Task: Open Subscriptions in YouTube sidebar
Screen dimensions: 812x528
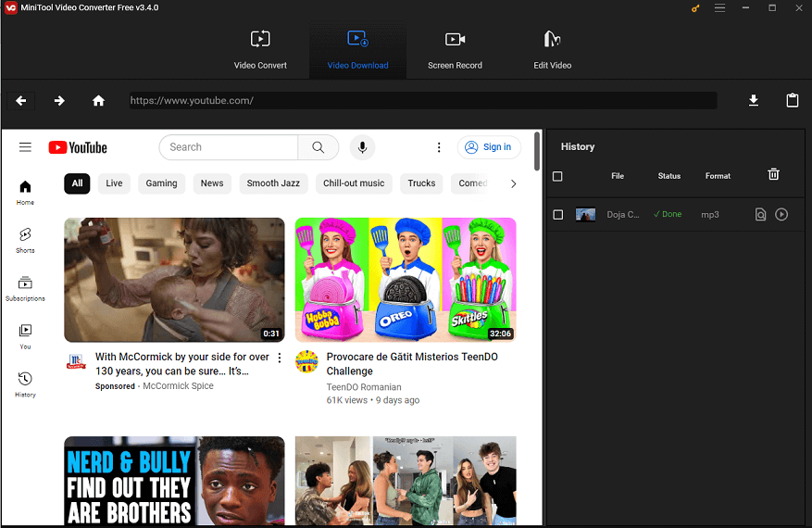Action: tap(25, 289)
